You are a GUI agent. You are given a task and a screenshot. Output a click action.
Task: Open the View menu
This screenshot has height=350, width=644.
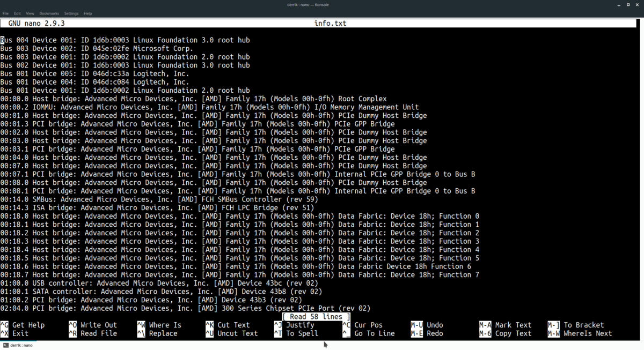[30, 13]
